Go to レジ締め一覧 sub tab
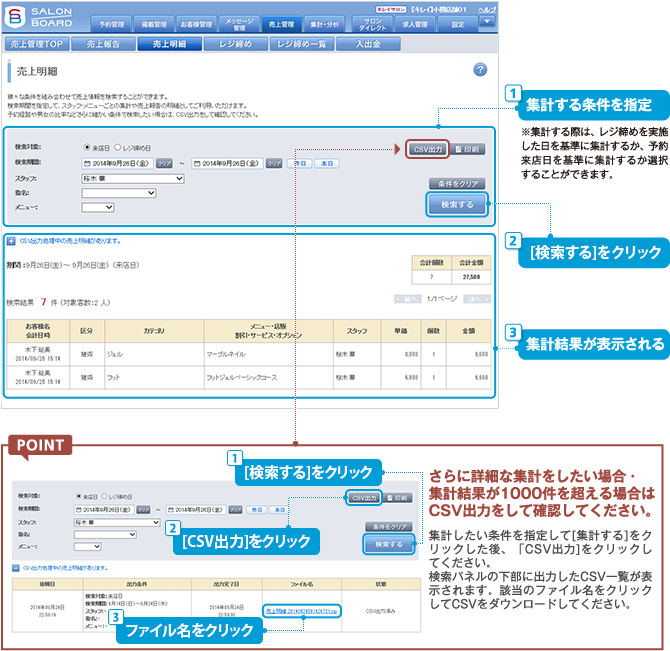 (x=302, y=44)
